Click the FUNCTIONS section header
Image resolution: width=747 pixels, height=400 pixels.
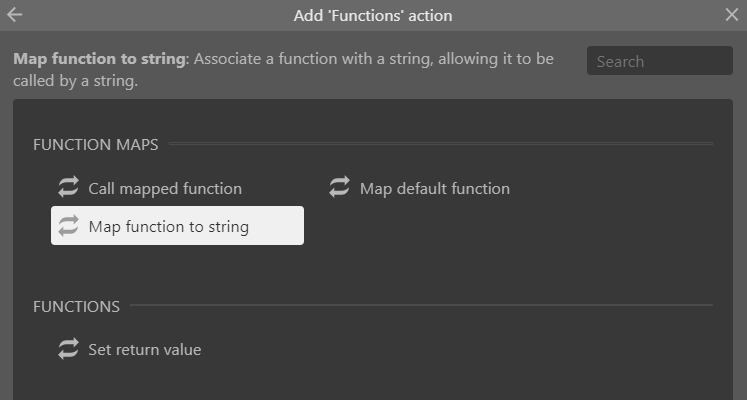[x=77, y=306]
